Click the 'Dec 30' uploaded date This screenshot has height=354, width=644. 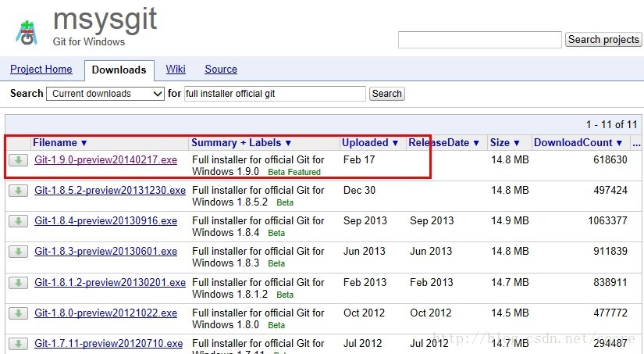[359, 191]
